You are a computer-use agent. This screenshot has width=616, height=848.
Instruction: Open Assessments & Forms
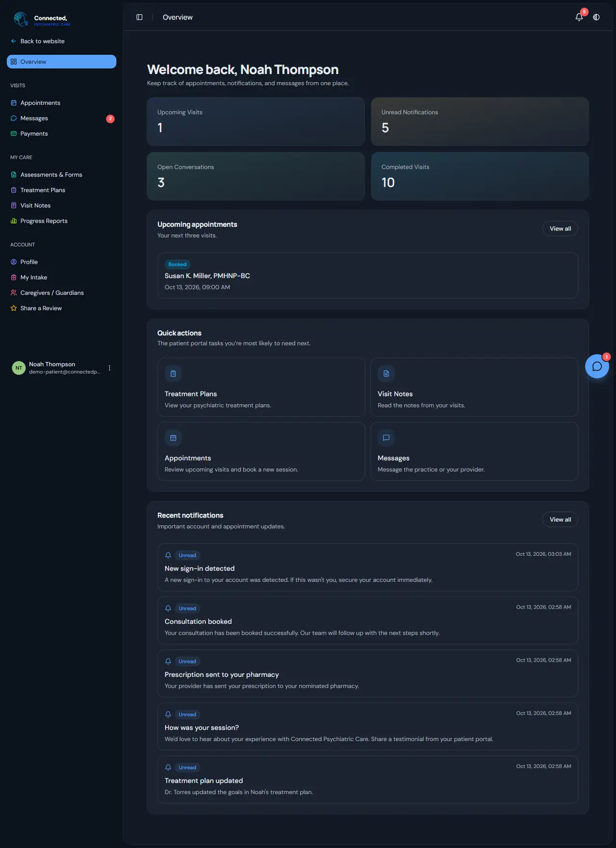pos(62,175)
